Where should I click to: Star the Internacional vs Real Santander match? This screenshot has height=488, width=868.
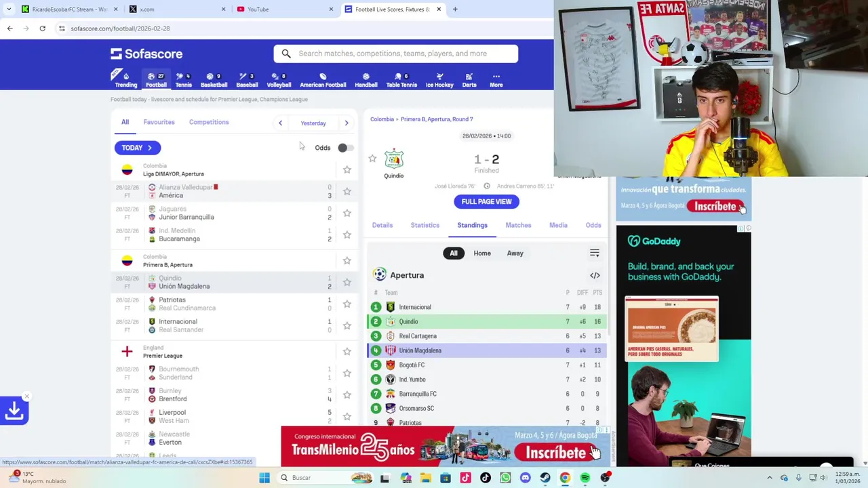click(x=347, y=325)
